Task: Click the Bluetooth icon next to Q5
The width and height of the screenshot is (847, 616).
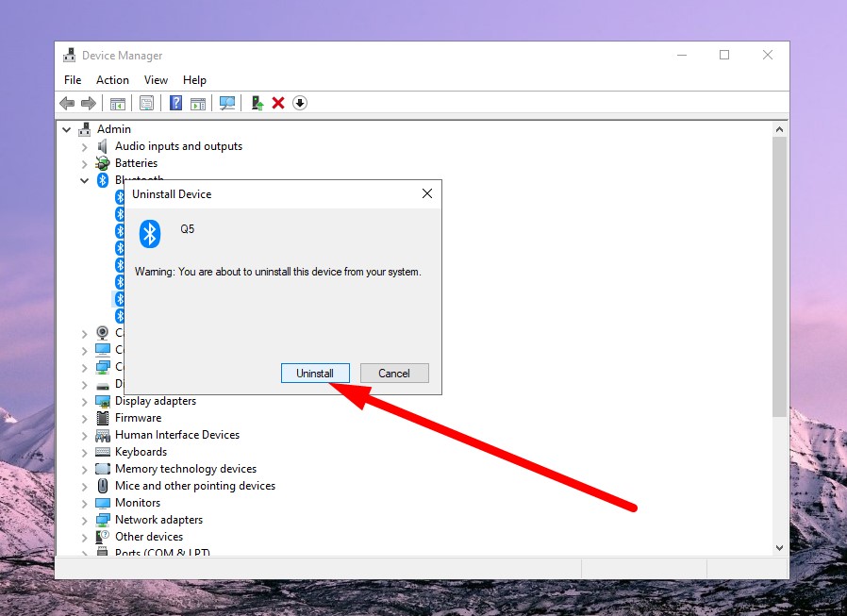Action: [148, 234]
